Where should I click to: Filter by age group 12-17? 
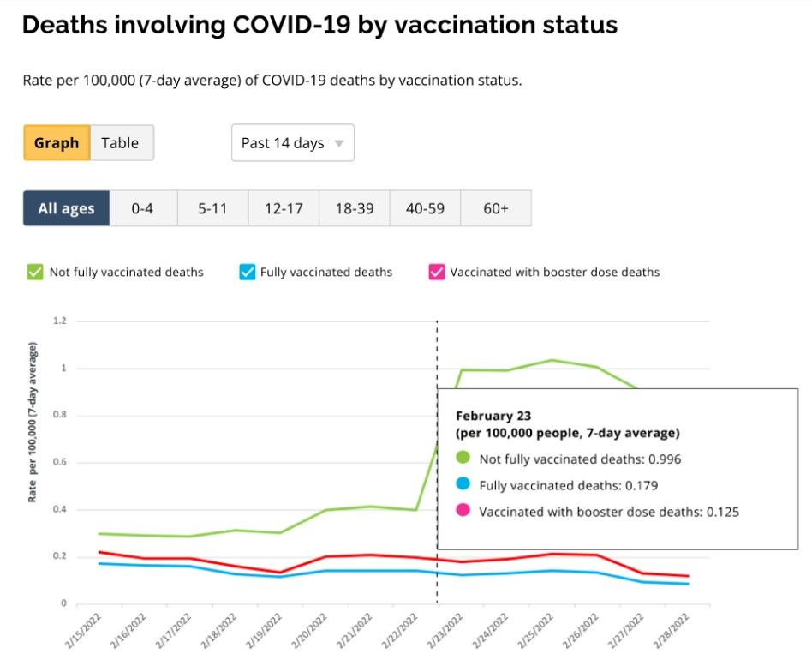coord(284,208)
